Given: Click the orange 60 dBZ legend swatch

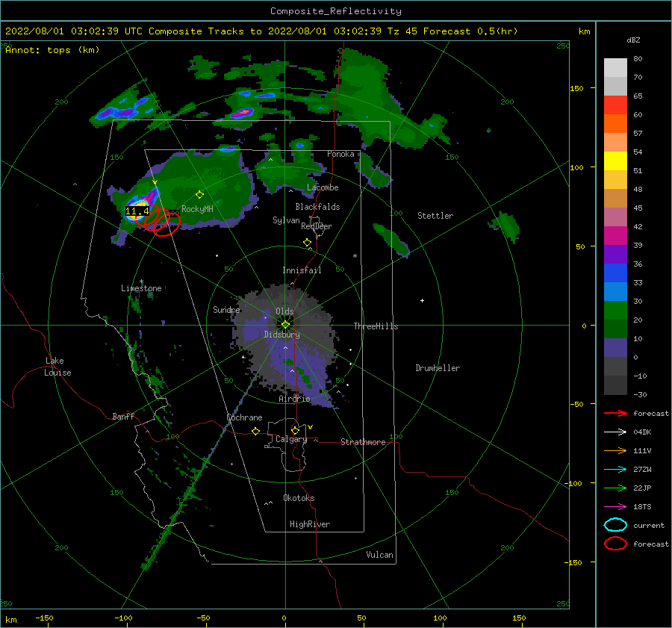Looking at the screenshot, I should tap(615, 123).
